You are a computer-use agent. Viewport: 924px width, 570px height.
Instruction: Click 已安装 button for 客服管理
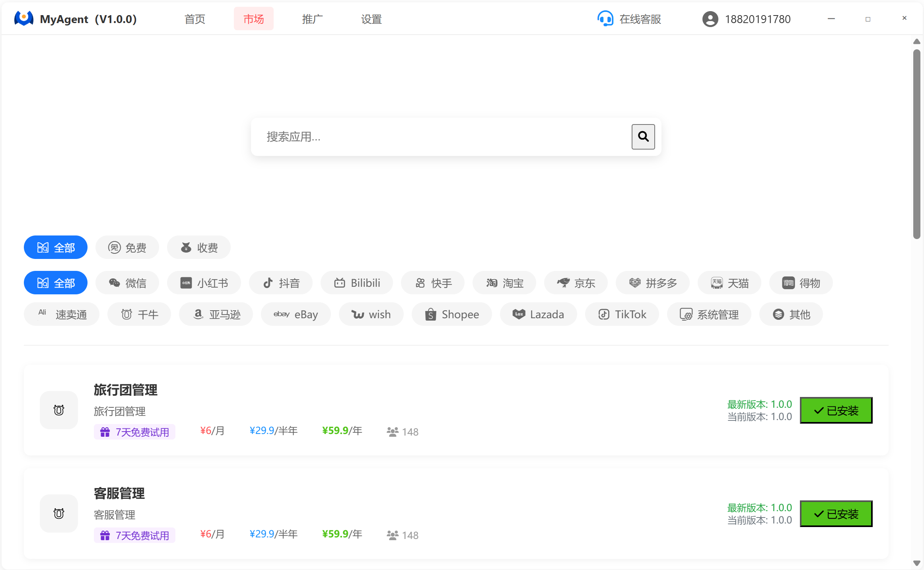836,514
